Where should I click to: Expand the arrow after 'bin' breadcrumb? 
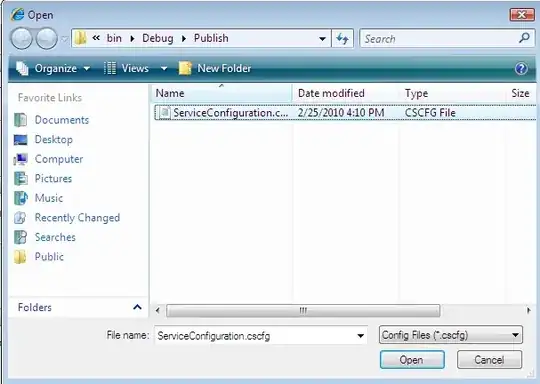point(132,39)
